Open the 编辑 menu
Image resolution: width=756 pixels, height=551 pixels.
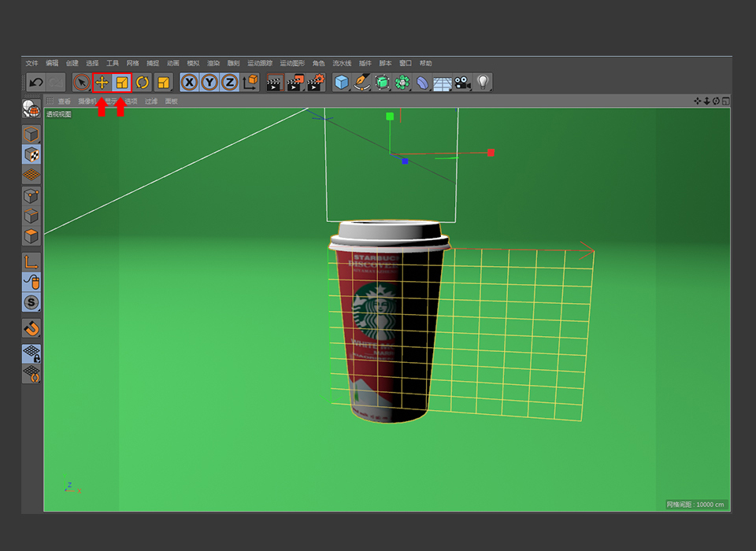click(x=52, y=63)
